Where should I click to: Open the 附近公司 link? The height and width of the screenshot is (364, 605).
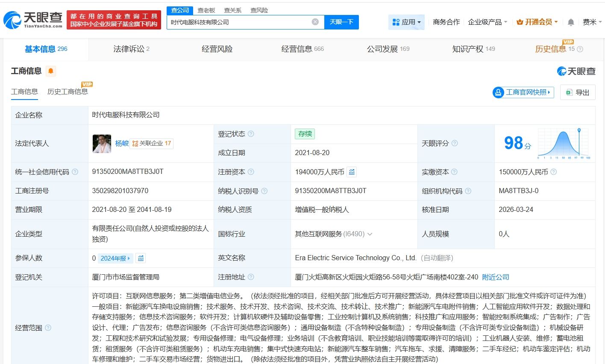click(x=496, y=277)
